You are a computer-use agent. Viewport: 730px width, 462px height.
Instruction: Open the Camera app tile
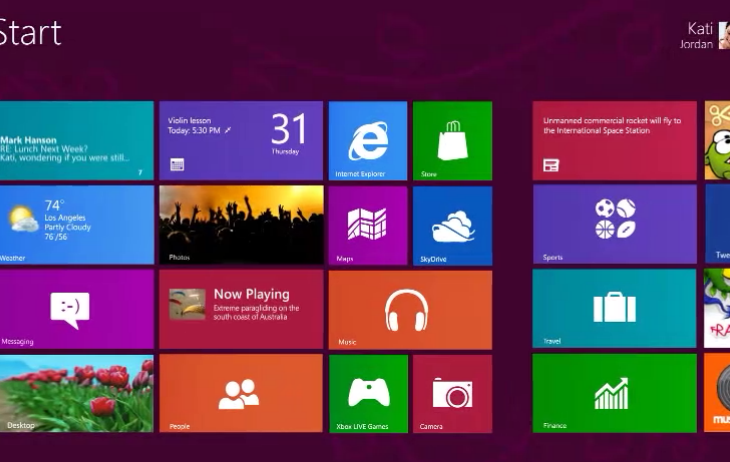(x=452, y=393)
